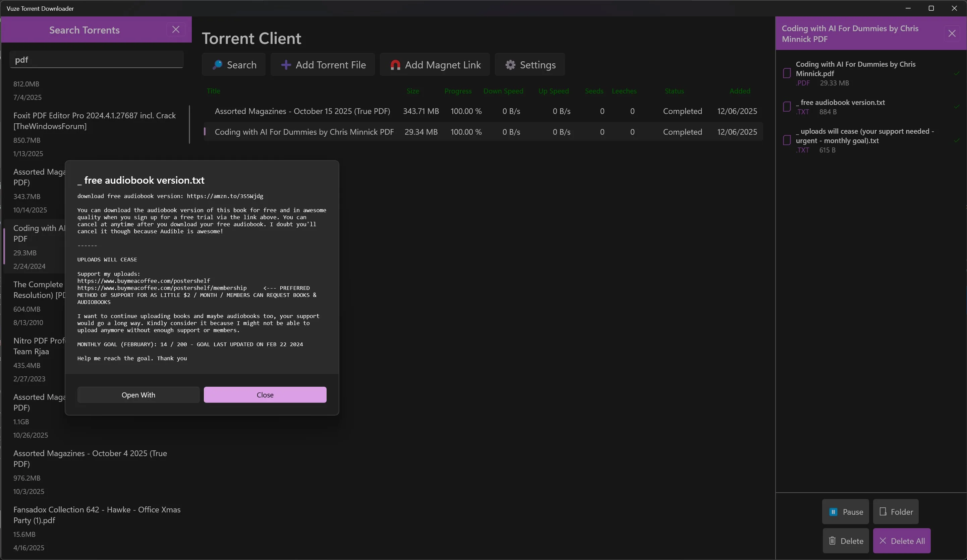This screenshot has height=560, width=967.
Task: Select Assorted Magazines October 15 2025 torrent row
Action: [x=483, y=111]
